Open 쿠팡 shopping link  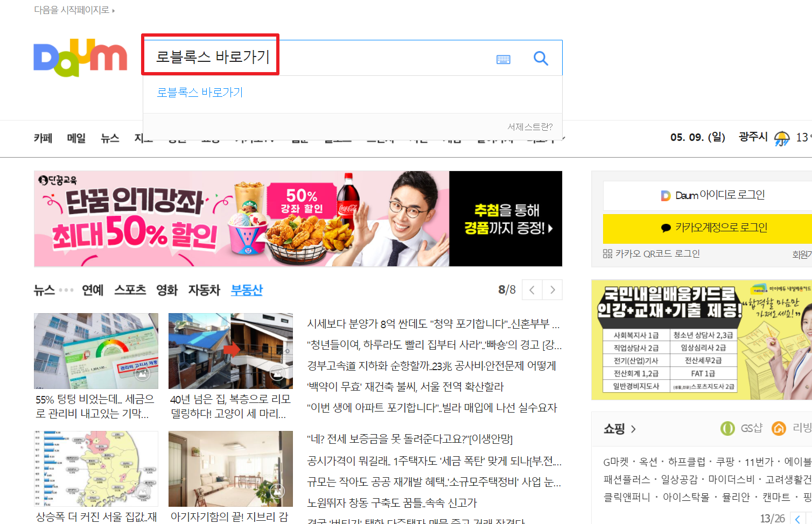pyautogui.click(x=725, y=462)
